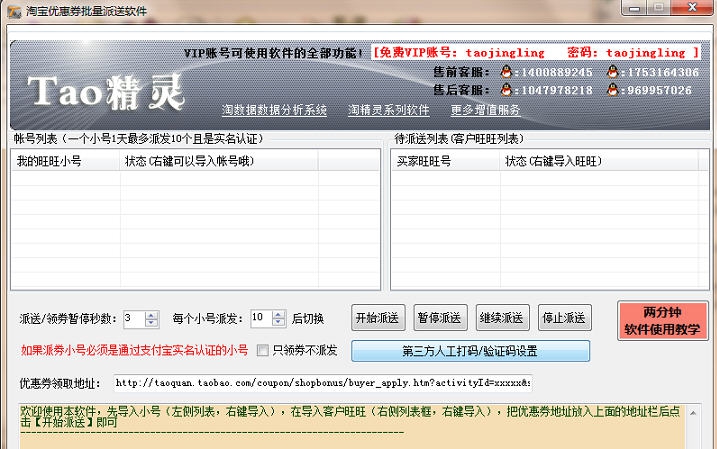The width and height of the screenshot is (717, 449).
Task: Click the 买家旺旺号 column header
Action: click(x=445, y=161)
